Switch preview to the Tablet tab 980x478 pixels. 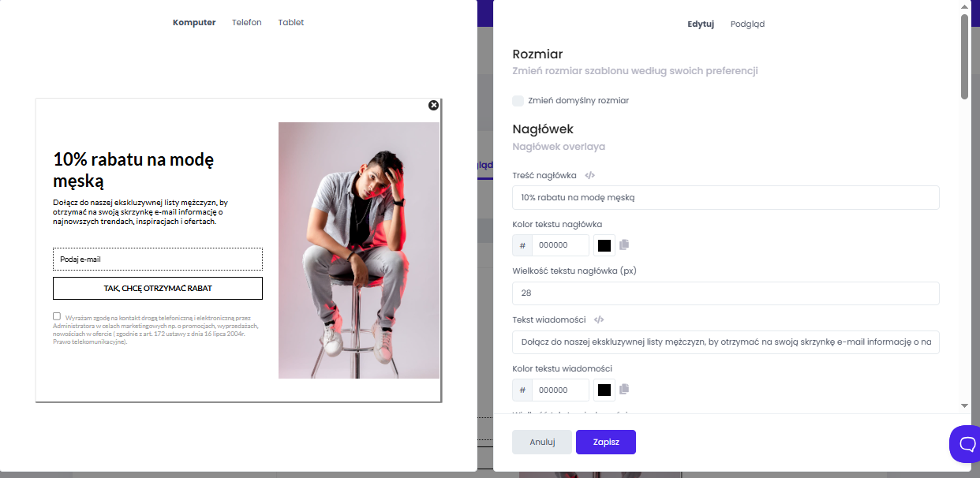point(291,23)
